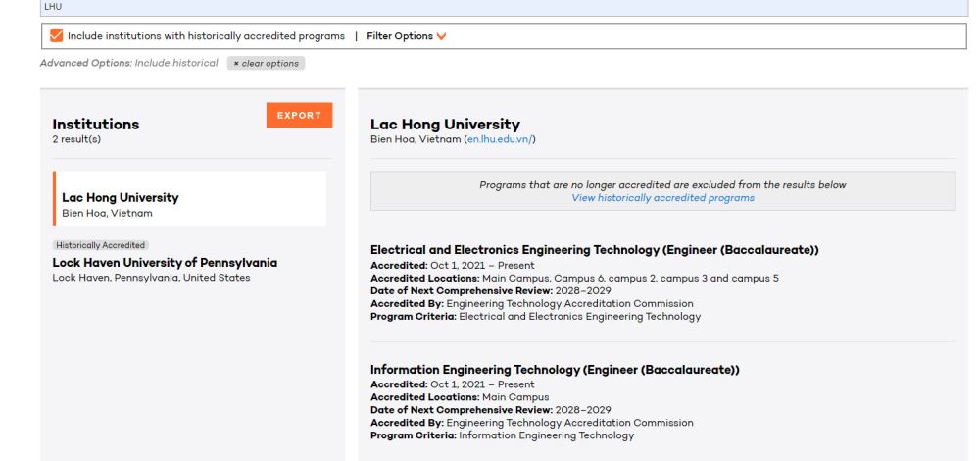This screenshot has height=461, width=980.
Task: Click the x on clear options chip
Action: [236, 63]
